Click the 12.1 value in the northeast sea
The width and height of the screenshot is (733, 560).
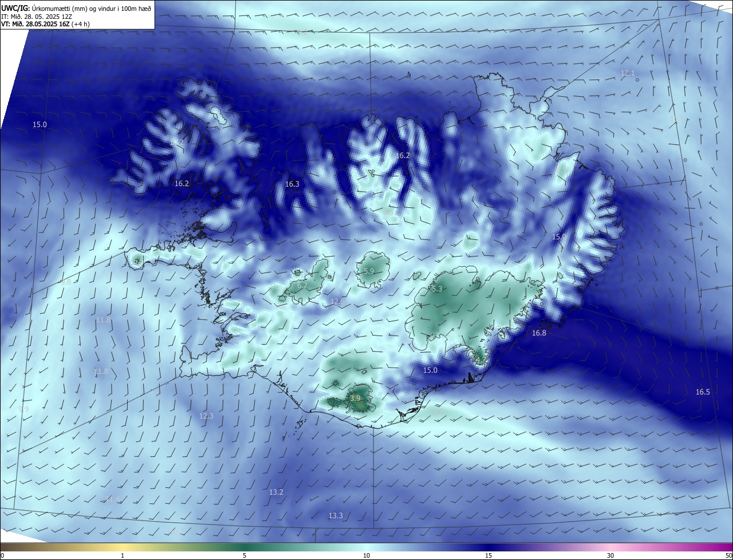[x=628, y=73]
